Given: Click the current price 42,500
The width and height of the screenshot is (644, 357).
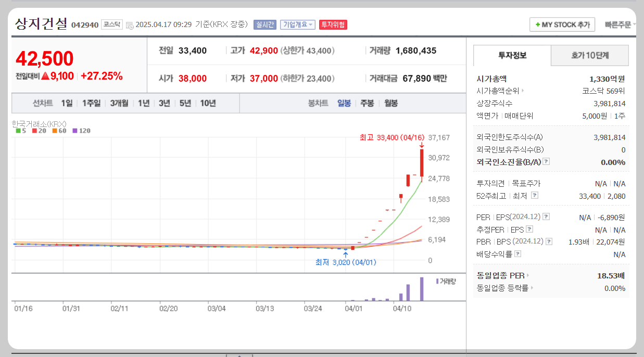Looking at the screenshot, I should (x=45, y=59).
